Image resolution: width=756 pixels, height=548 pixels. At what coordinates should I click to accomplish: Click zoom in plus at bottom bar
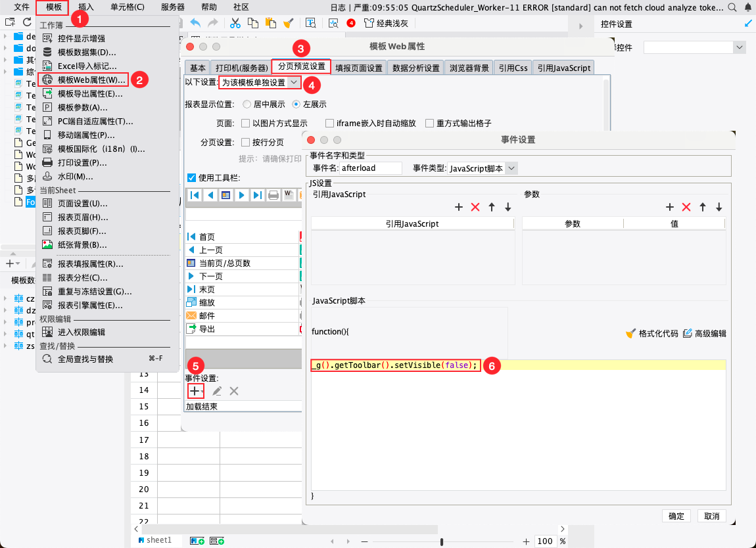coord(526,541)
